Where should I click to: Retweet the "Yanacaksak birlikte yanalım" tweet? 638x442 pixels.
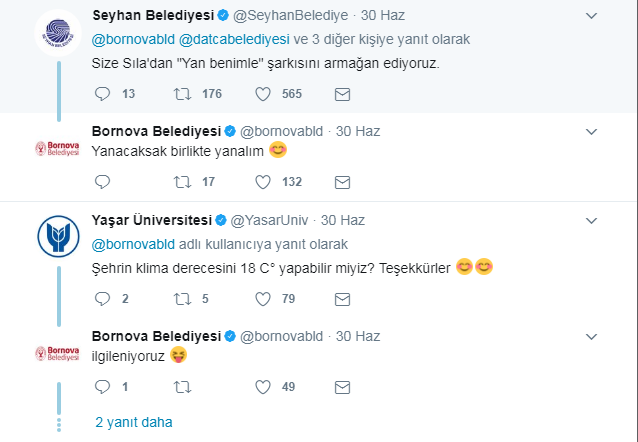pyautogui.click(x=182, y=182)
